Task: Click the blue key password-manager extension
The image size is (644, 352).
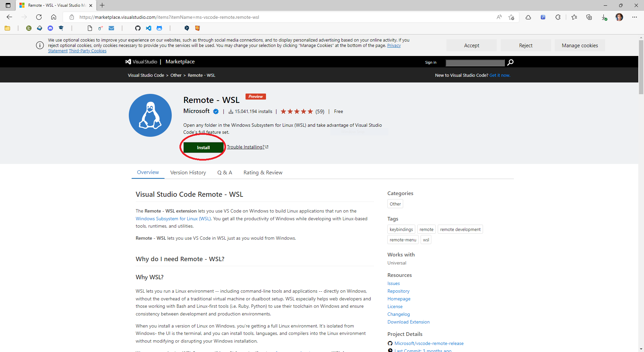Action: [543, 17]
